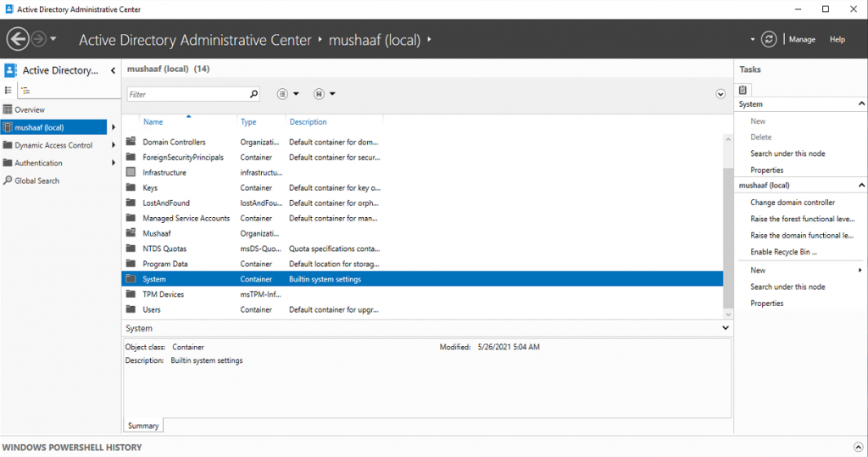Collapse the navigation pane with the chevron
Image resolution: width=868 pixels, height=457 pixels.
pos(113,70)
